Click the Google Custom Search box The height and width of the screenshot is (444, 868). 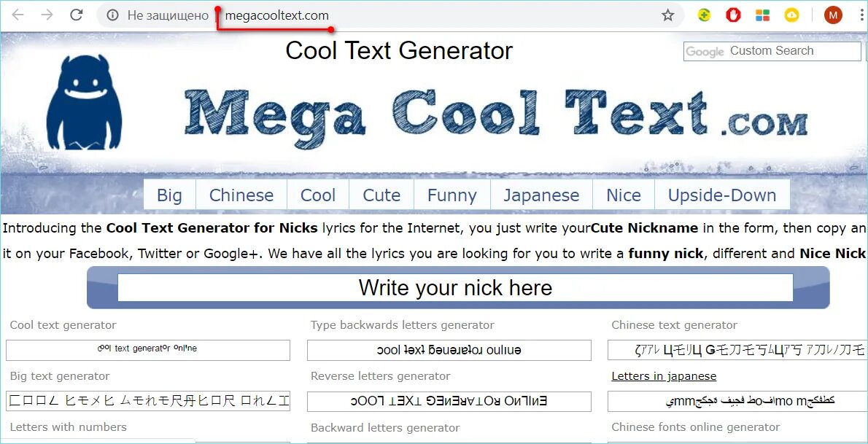click(772, 51)
